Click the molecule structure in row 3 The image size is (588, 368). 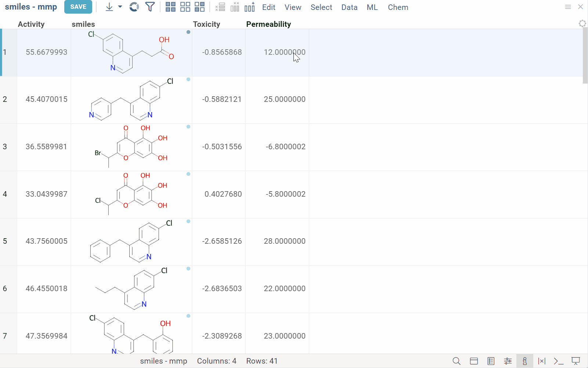[131, 147]
